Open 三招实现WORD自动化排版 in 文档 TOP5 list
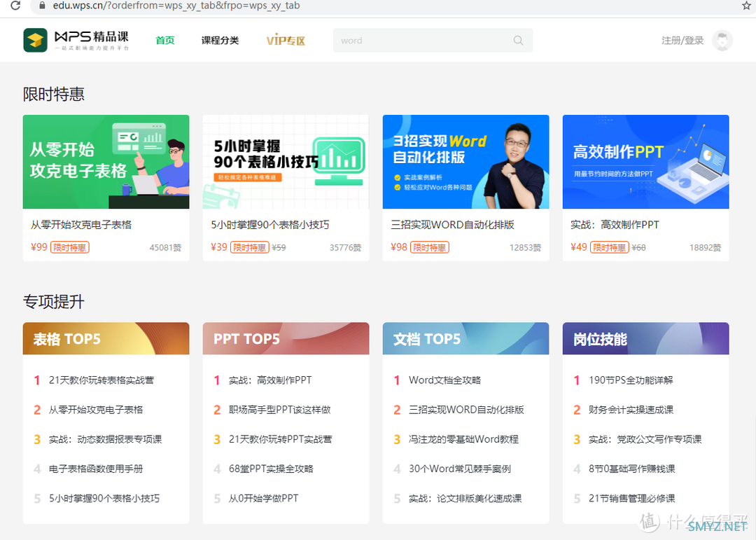Image resolution: width=756 pixels, height=540 pixels. coord(466,410)
